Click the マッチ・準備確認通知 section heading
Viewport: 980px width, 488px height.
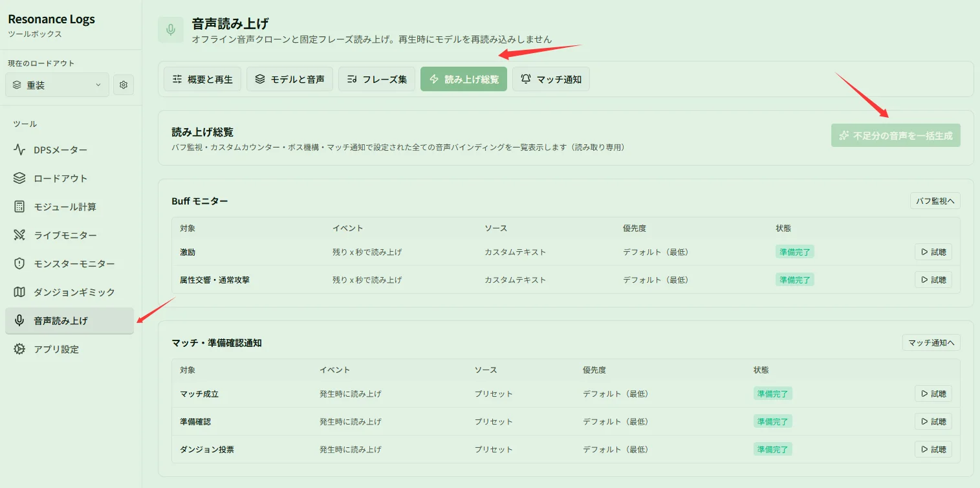217,343
